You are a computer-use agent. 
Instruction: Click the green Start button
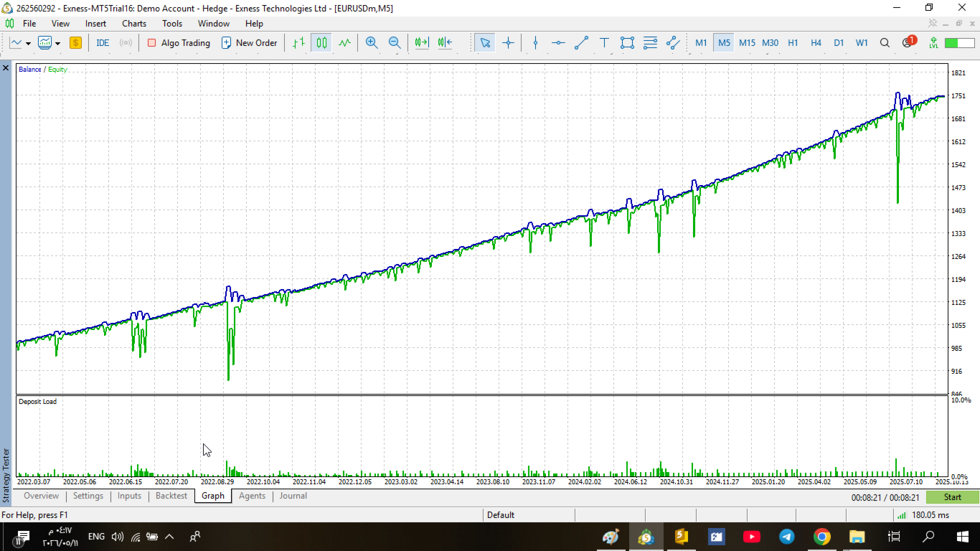pyautogui.click(x=952, y=496)
